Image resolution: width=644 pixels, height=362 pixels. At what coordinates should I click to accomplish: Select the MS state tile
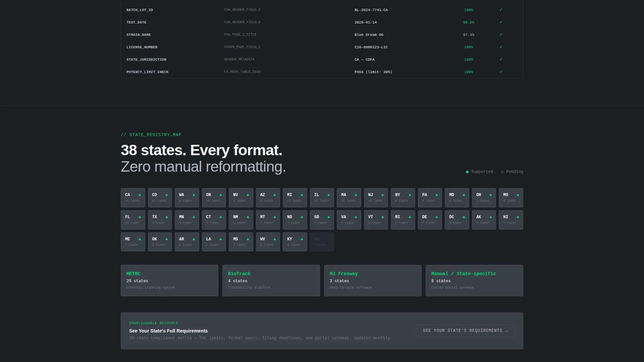click(241, 242)
